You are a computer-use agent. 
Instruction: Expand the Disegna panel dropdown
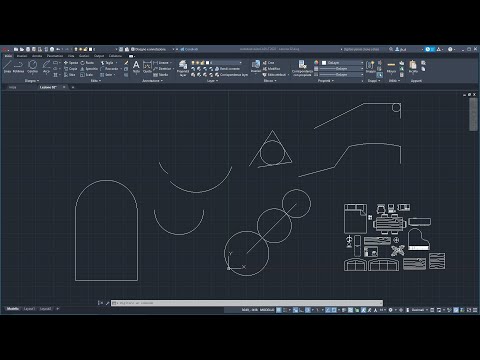pyautogui.click(x=32, y=81)
